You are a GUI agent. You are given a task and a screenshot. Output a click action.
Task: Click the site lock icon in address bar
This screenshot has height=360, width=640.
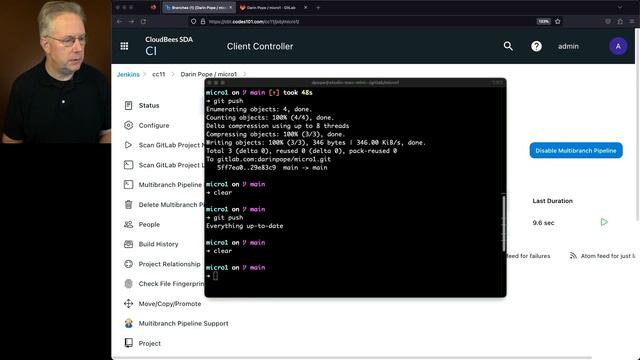[x=203, y=21]
